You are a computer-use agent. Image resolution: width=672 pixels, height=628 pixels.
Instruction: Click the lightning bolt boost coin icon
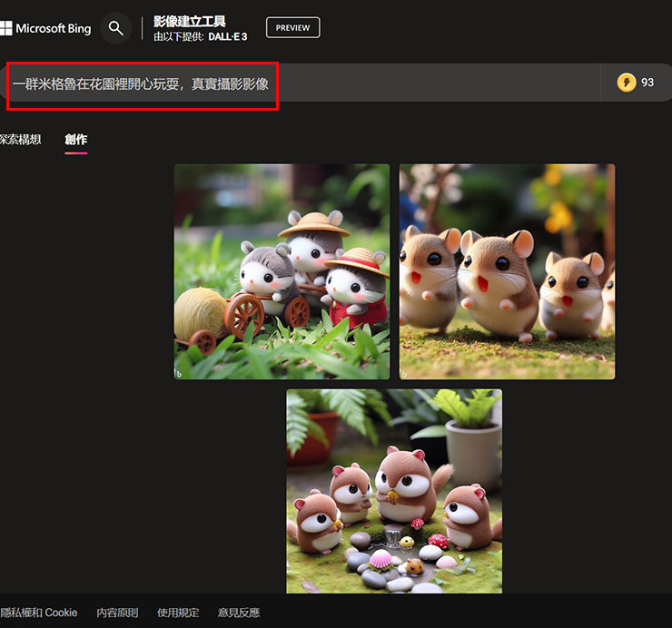(x=627, y=83)
